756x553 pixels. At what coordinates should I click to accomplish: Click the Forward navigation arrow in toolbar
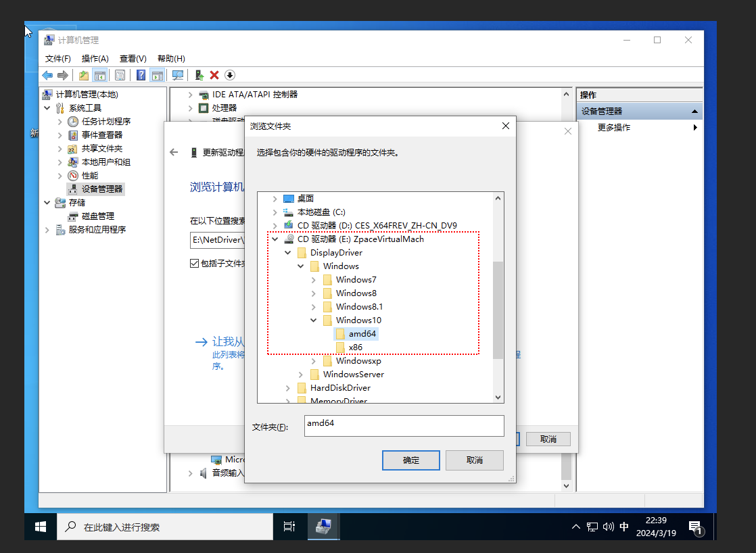click(62, 74)
